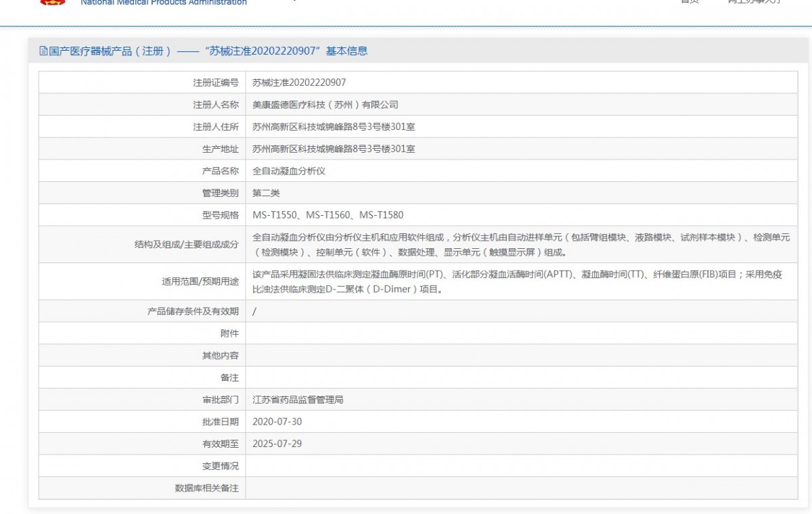Select the approving authority 江苏省药品监督管理局
This screenshot has width=812, height=514.
point(298,400)
